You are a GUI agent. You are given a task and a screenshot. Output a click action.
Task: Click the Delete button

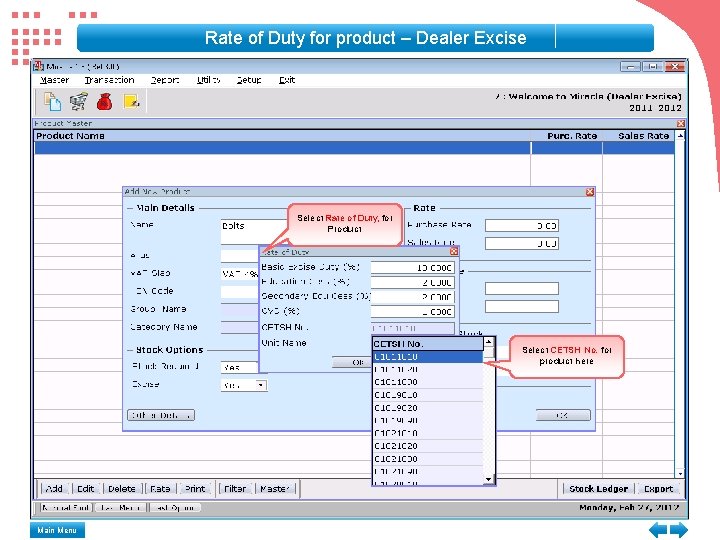pyautogui.click(x=122, y=489)
